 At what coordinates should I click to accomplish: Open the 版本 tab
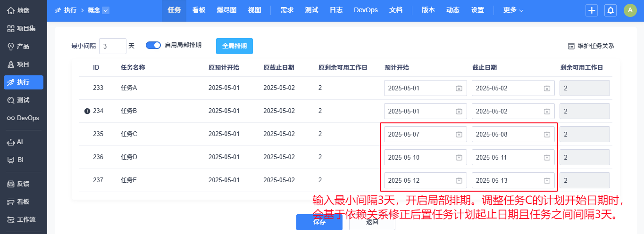pos(428,10)
